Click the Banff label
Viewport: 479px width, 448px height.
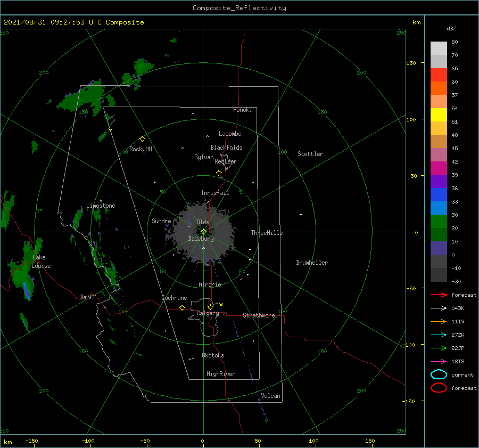88,297
